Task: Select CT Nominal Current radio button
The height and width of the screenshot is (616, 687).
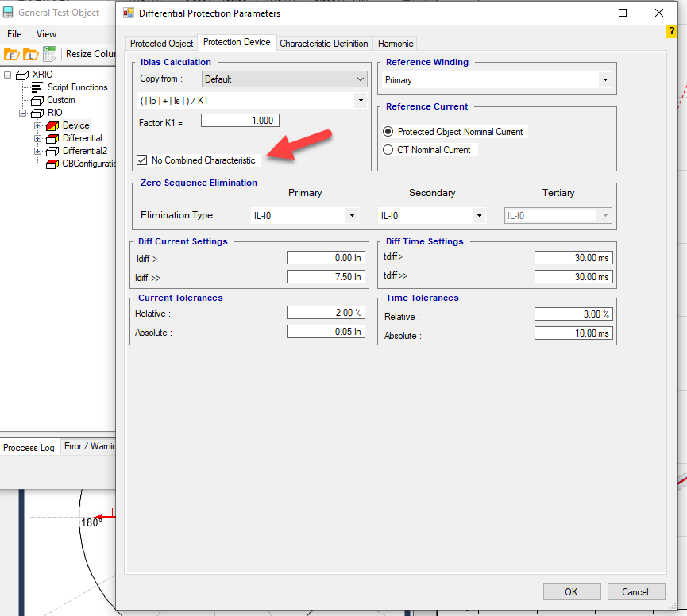Action: tap(388, 150)
